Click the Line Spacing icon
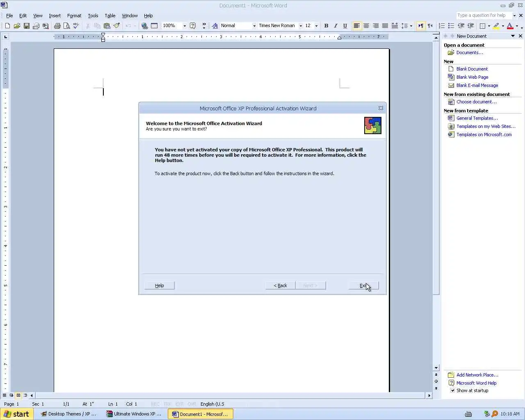 404,26
